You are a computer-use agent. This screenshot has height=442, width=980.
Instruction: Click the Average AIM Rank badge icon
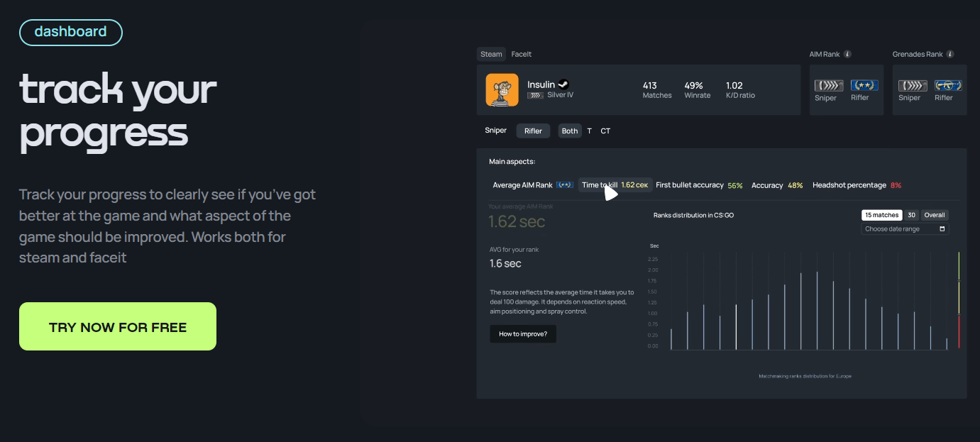click(x=564, y=184)
